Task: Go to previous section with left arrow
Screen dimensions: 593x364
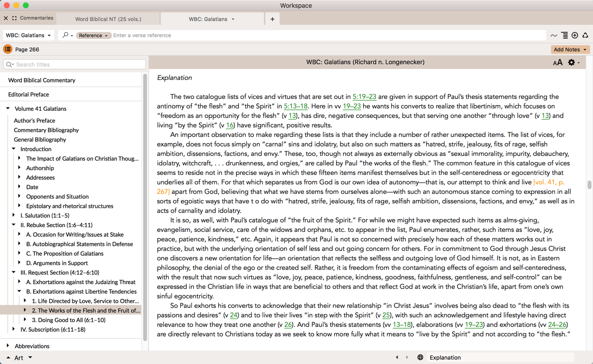Action: (397, 357)
